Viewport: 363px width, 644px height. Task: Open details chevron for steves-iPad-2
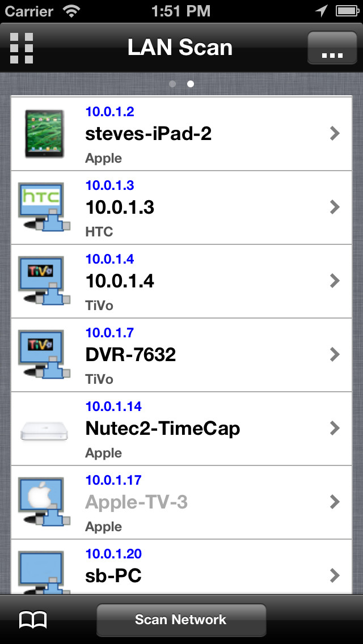click(335, 133)
